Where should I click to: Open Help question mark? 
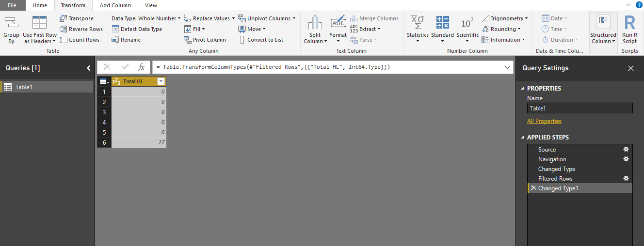(639, 5)
